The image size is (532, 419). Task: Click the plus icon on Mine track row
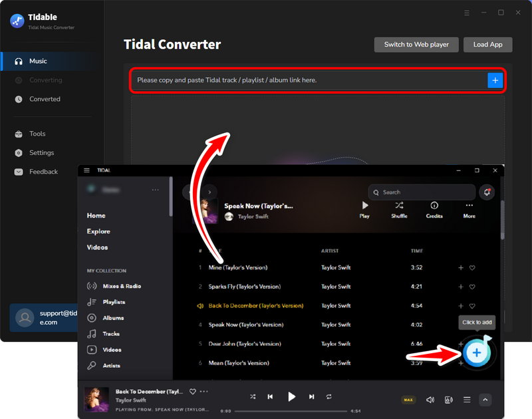coord(461,267)
